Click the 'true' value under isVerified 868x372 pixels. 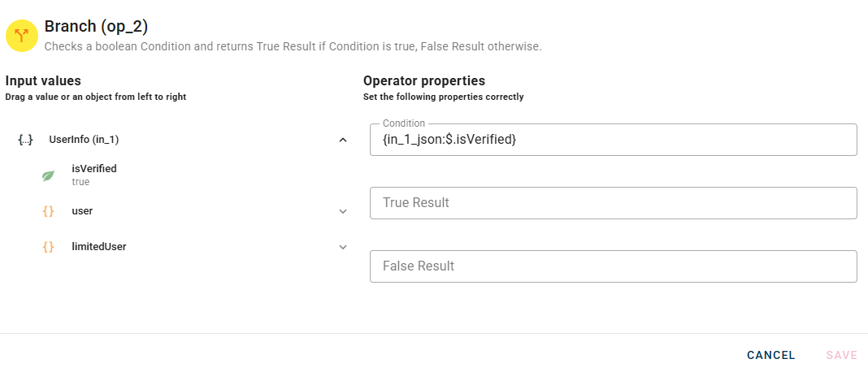80,183
